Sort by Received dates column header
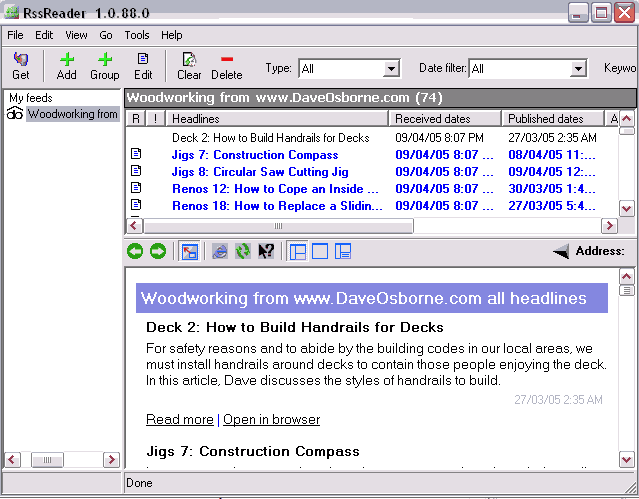The image size is (639, 499). coord(445,119)
